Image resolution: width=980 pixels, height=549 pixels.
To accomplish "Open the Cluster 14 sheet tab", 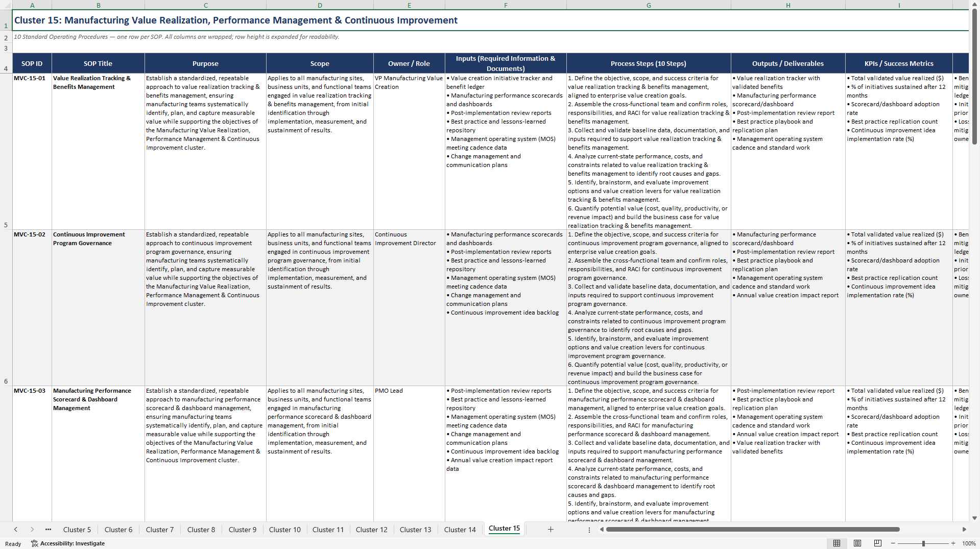I will click(x=460, y=530).
